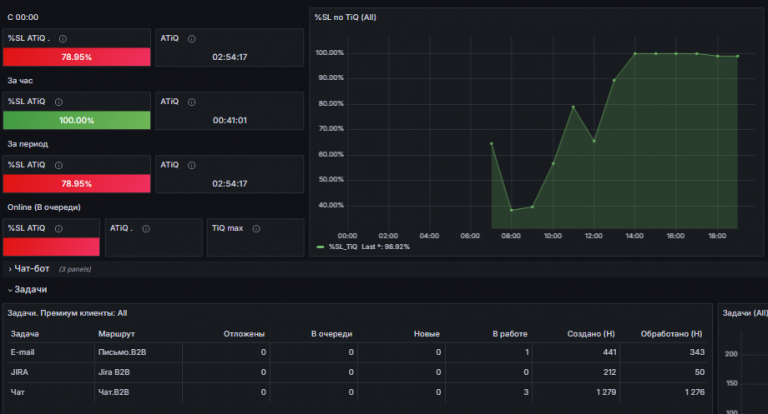This screenshot has height=414, width=768.
Task: Click the 50 processed value for JIRA
Action: (x=700, y=372)
